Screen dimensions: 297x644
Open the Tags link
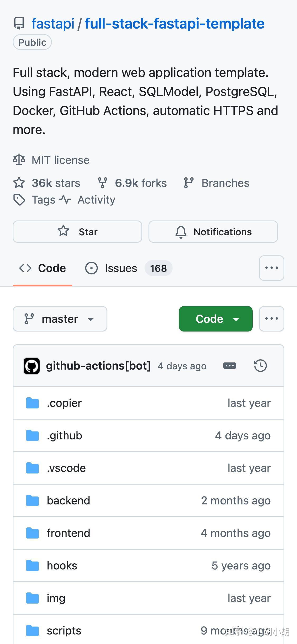click(x=44, y=200)
